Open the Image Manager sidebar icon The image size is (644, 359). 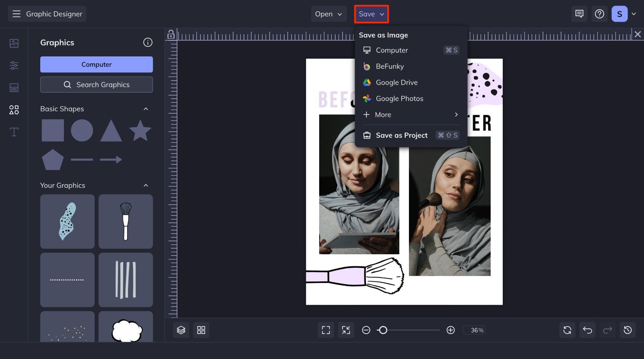point(14,43)
